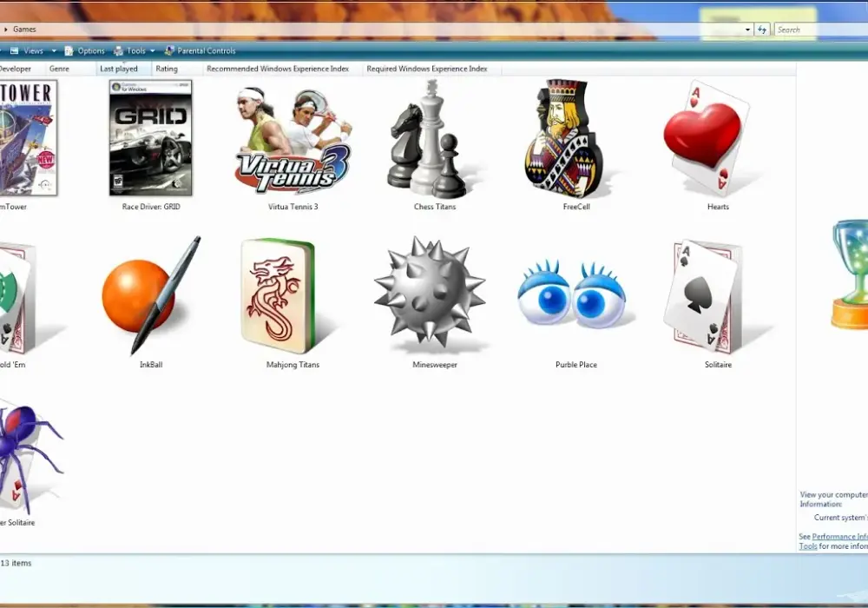Select the SimTower box art icon
This screenshot has width=868, height=608.
[x=28, y=138]
